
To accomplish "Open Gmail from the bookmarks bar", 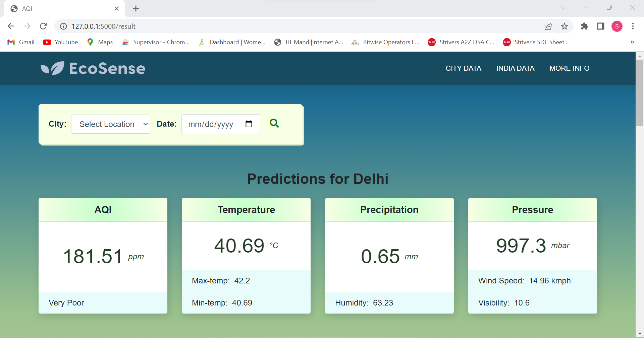I will coord(21,42).
